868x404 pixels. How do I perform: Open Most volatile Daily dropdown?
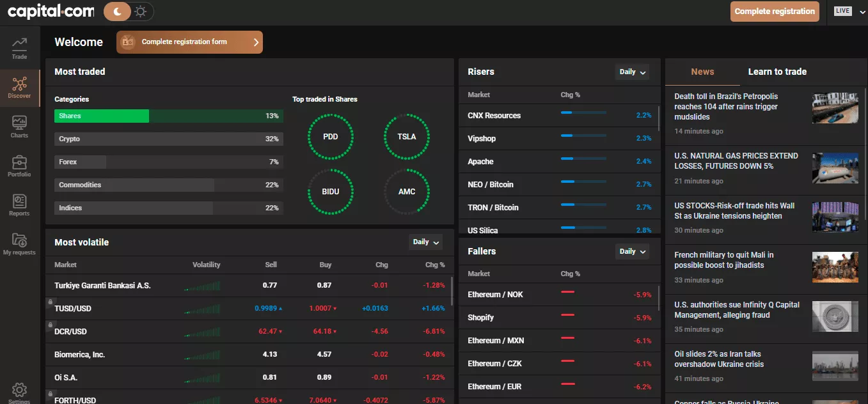tap(425, 242)
